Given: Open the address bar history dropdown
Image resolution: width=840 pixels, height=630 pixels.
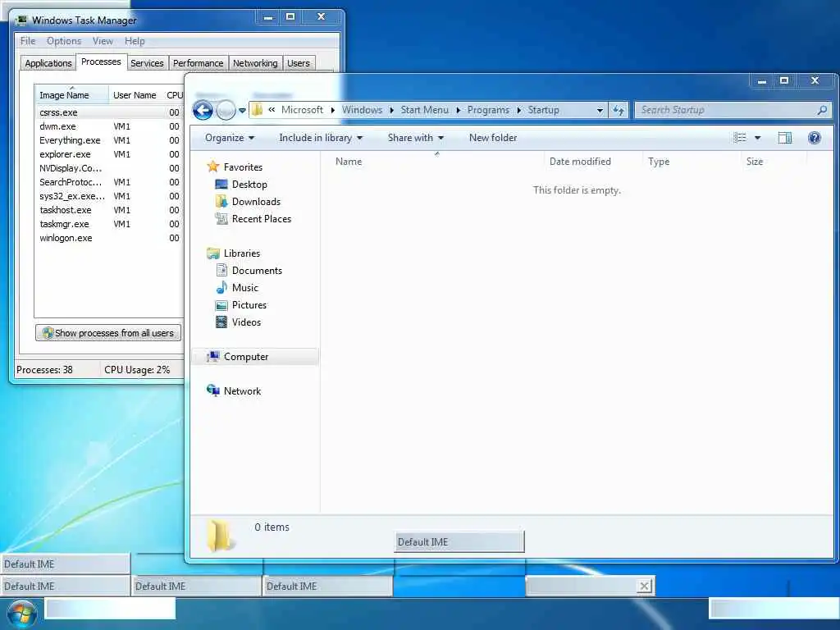Looking at the screenshot, I should click(600, 111).
